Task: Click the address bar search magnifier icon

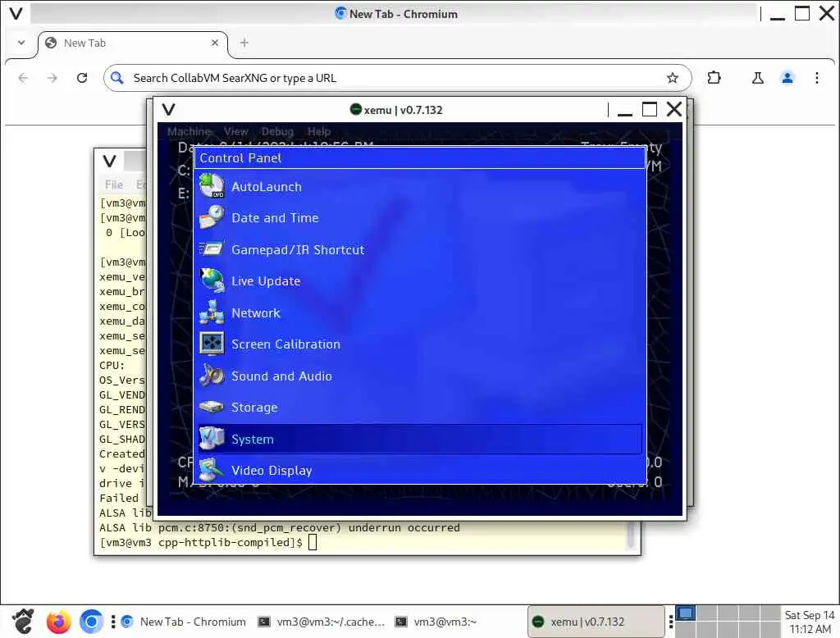Action: pyautogui.click(x=116, y=78)
